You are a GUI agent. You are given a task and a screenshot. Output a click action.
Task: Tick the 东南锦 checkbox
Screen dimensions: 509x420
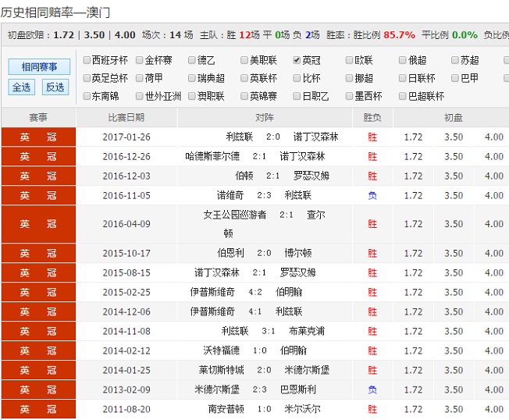(87, 96)
